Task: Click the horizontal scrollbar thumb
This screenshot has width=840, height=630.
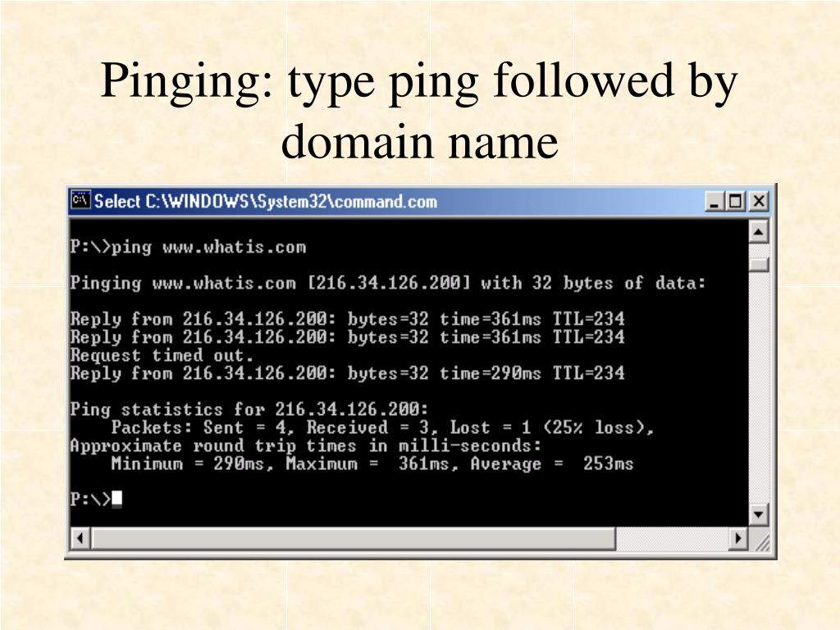Action: tap(354, 538)
